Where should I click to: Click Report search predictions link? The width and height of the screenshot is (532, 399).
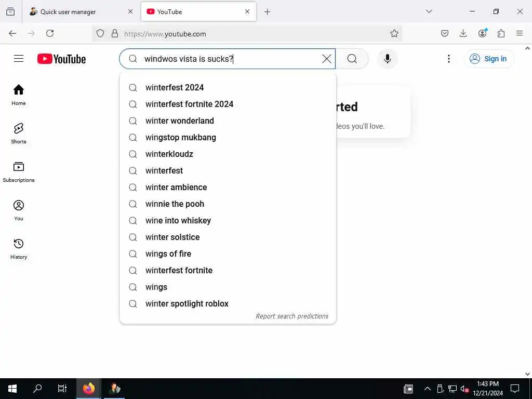pos(292,316)
